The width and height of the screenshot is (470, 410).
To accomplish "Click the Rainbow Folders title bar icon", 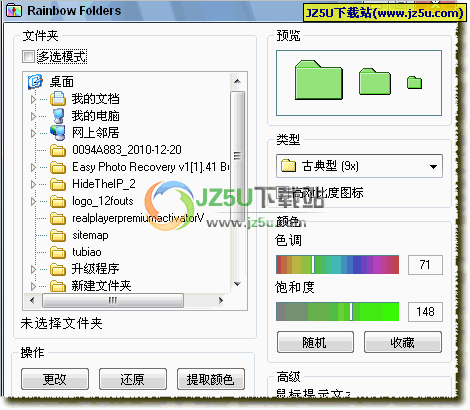I will 14,11.
